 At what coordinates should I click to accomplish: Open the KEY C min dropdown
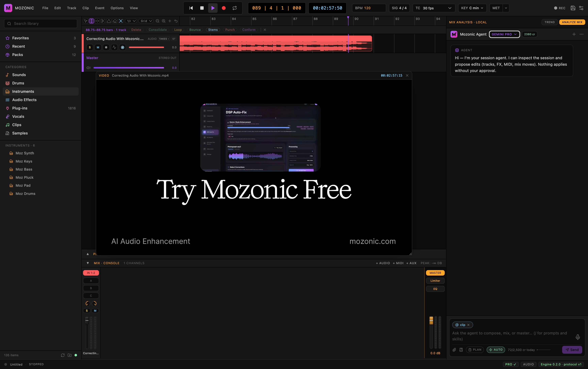point(472,8)
